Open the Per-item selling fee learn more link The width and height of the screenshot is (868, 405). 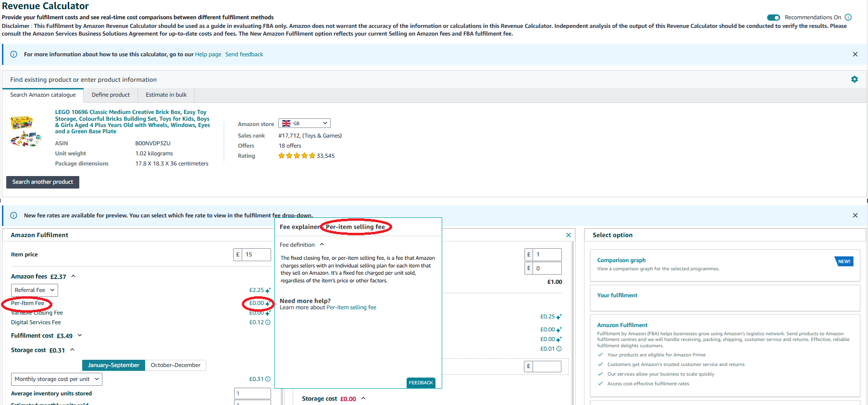351,307
